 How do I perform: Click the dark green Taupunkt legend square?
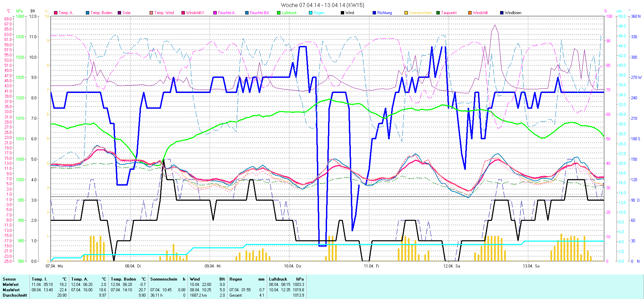pos(438,13)
